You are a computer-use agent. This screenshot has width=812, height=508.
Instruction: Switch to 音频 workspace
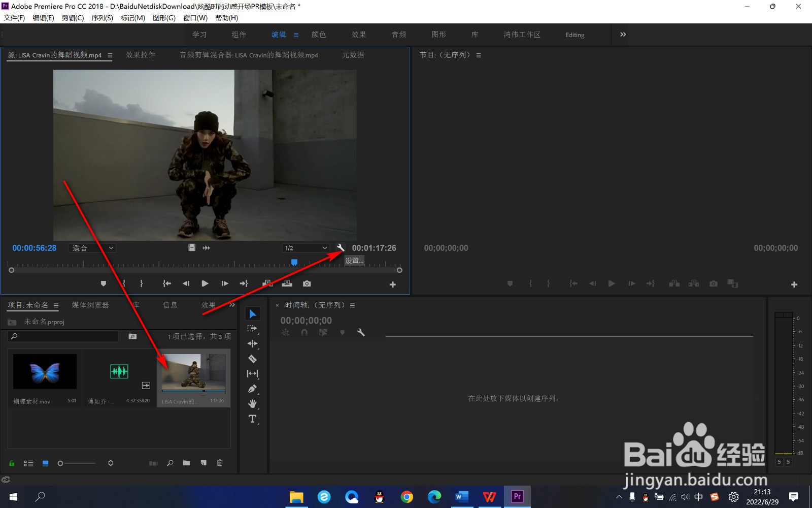[399, 35]
